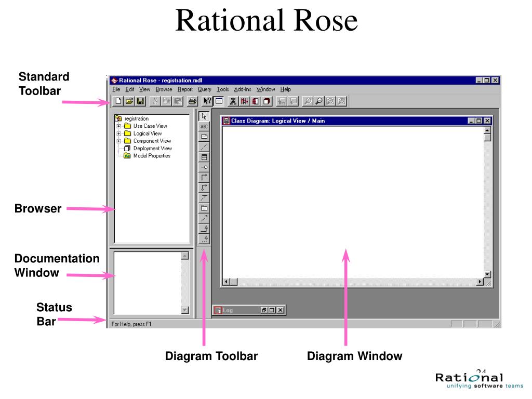Select the interface lollipop tool

[x=204, y=167]
